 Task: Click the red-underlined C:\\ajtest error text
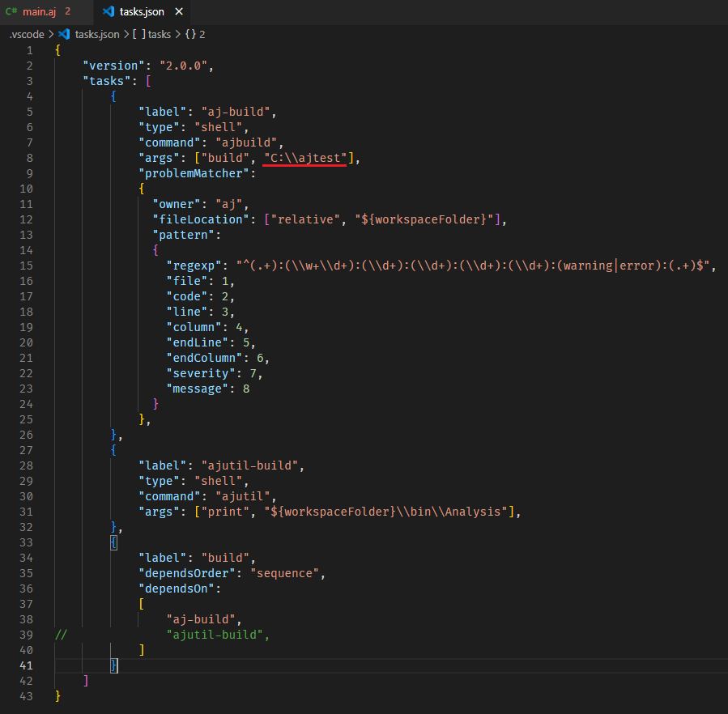pyautogui.click(x=304, y=157)
